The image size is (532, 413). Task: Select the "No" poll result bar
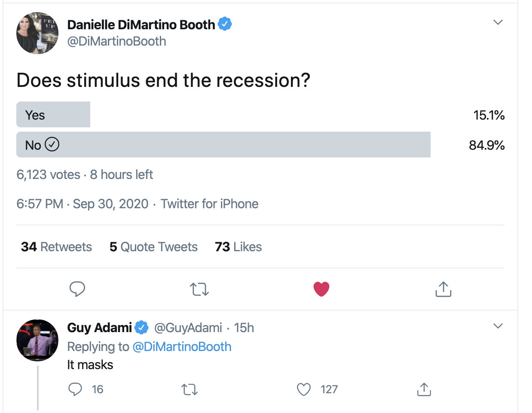[223, 145]
